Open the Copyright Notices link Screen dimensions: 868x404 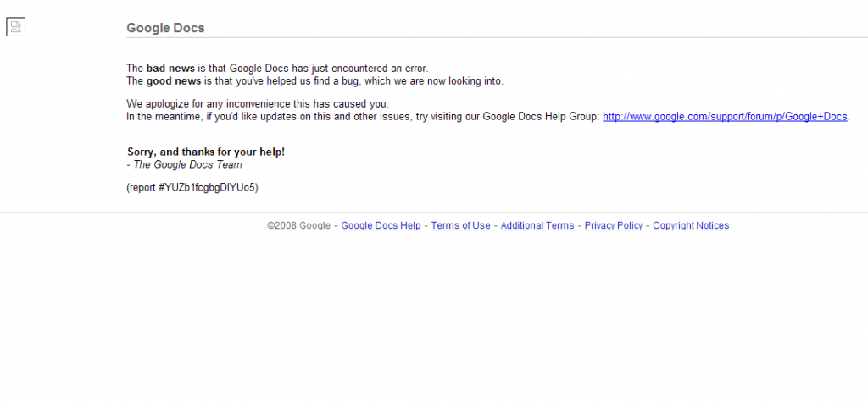coord(691,225)
